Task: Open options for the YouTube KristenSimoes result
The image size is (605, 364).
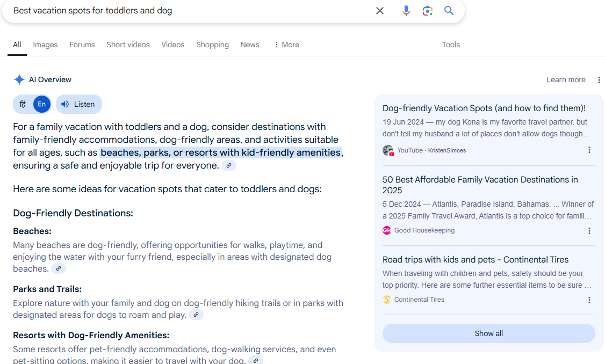Action: pos(589,150)
